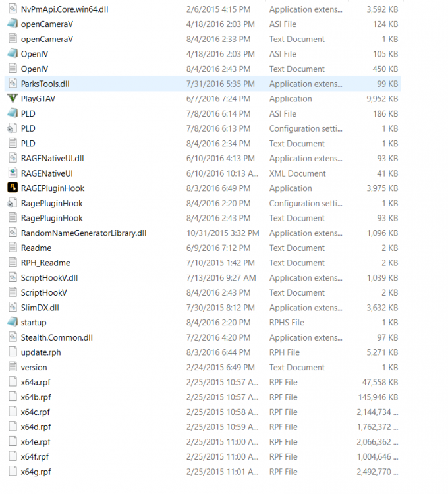Click the RagePluginHook Text Document icon
The image size is (448, 494).
(x=13, y=218)
